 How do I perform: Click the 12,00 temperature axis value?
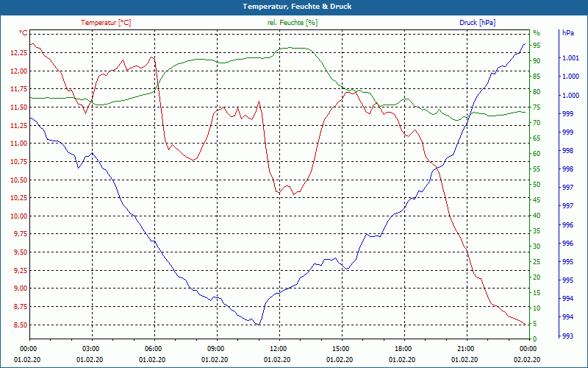[x=19, y=71]
